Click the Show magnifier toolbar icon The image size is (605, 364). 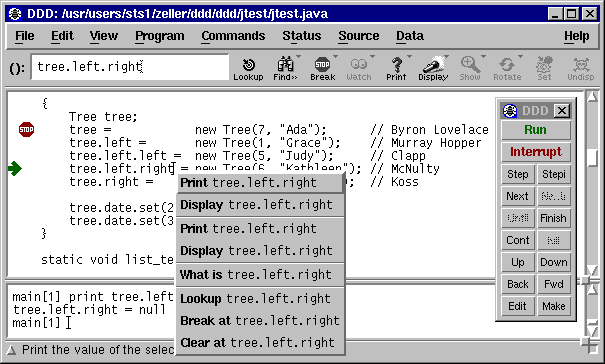(x=470, y=64)
